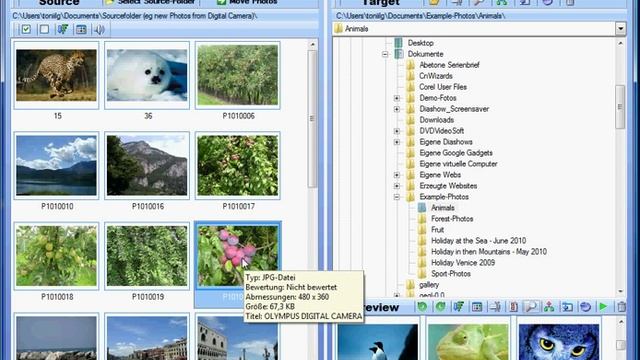Select the Fruit folder in tree
This screenshot has width=640, height=360.
click(x=437, y=230)
